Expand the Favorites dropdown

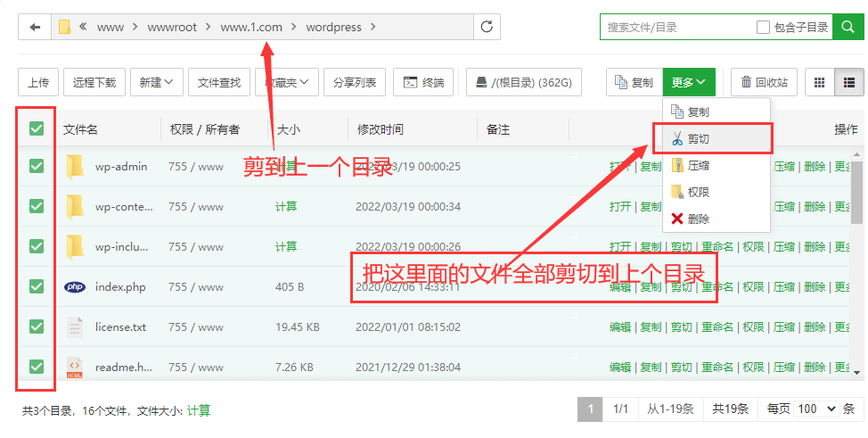(287, 83)
